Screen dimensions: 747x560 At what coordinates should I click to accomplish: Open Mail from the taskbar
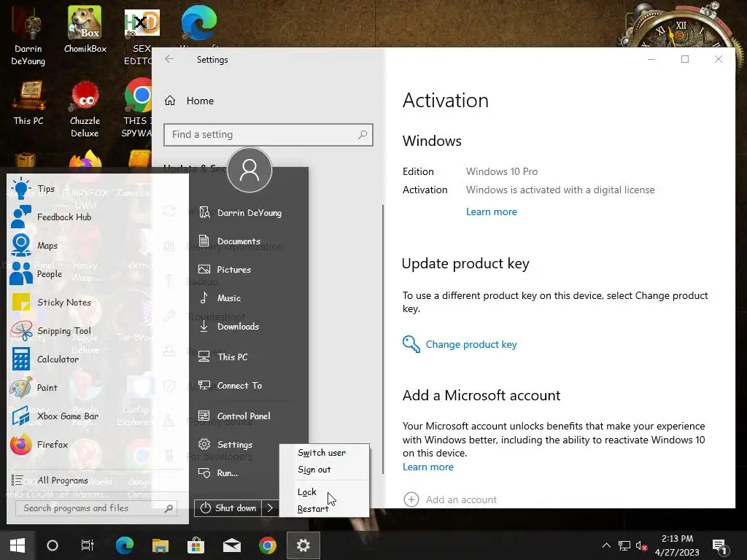231,545
